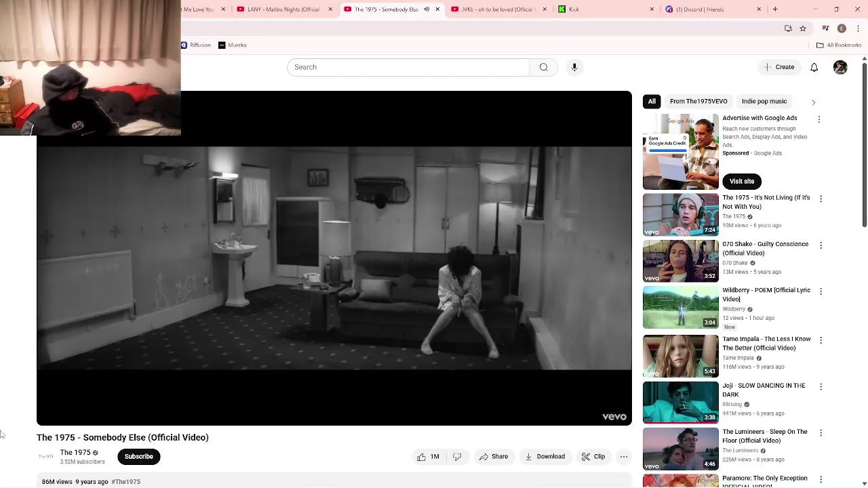Click Visit site on Google Ads

[x=742, y=181]
